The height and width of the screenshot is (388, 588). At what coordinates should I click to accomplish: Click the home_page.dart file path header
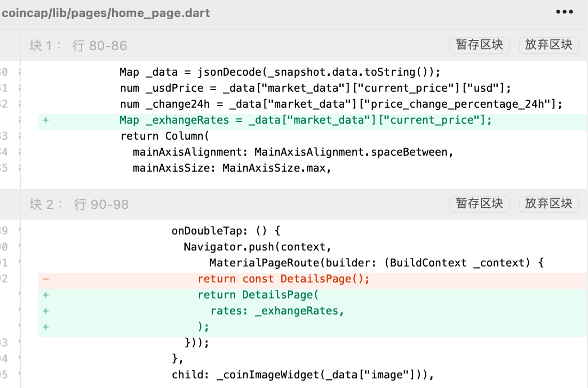point(106,13)
